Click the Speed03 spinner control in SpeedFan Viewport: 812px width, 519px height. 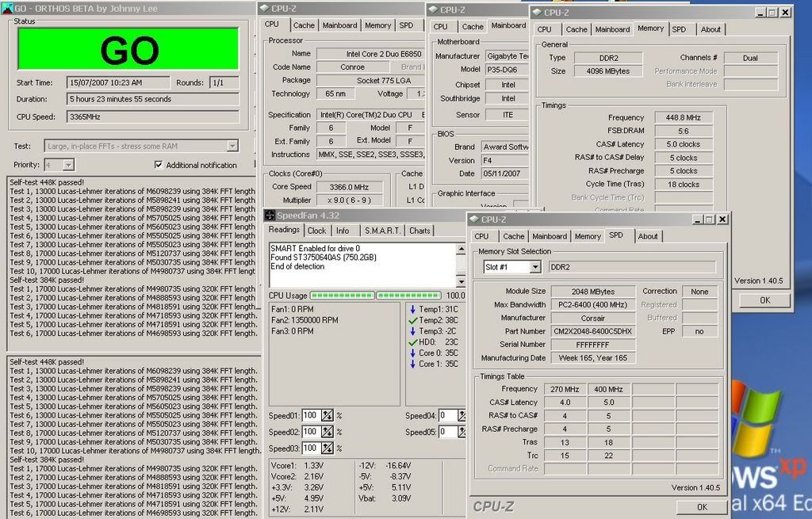(x=327, y=448)
